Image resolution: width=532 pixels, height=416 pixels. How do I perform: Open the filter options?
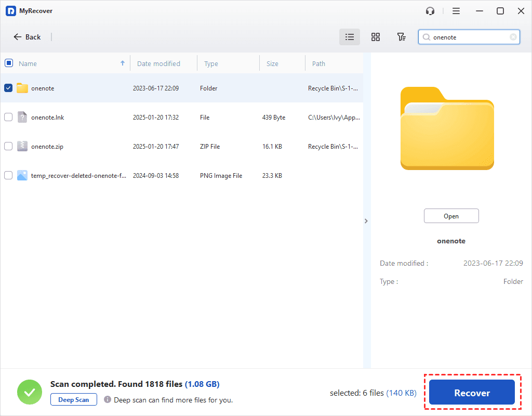401,37
